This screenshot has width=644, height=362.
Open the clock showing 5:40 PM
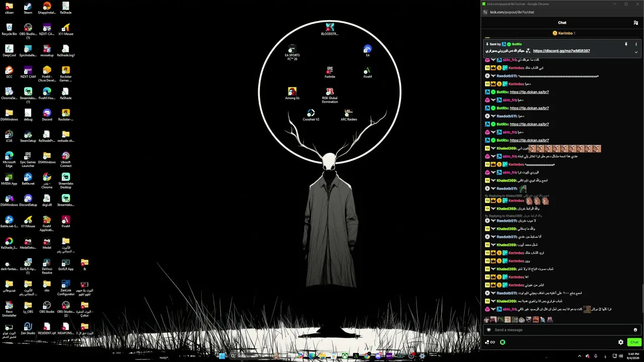click(633, 356)
